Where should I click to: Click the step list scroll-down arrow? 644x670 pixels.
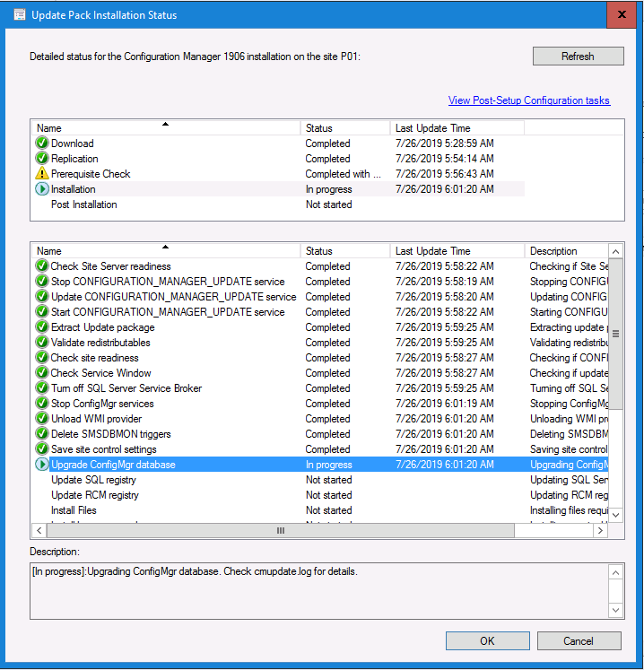(615, 515)
